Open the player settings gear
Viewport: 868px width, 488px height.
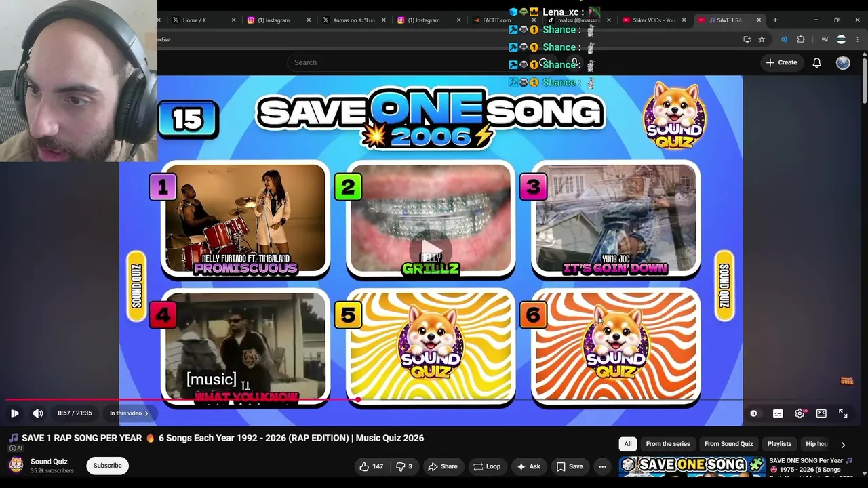coord(800,413)
